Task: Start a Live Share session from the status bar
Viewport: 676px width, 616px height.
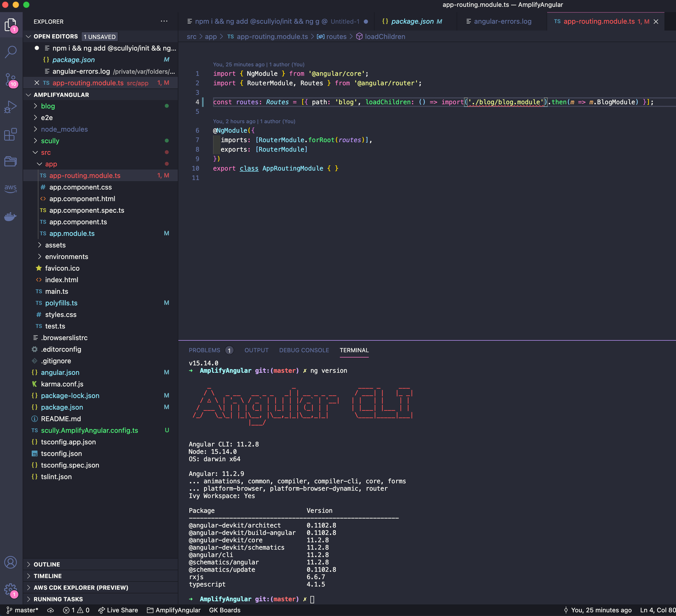Action: (118, 610)
